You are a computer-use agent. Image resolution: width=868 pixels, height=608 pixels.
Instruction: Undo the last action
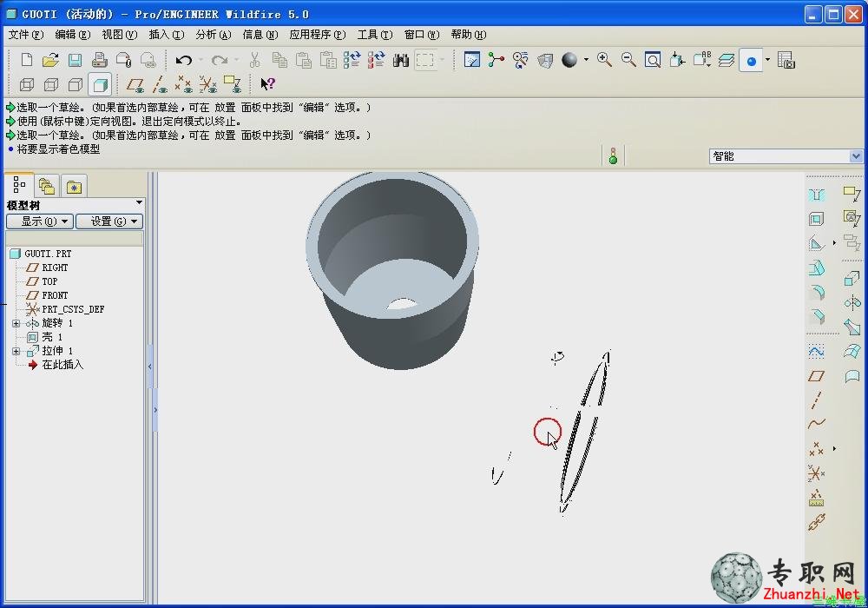(x=183, y=59)
